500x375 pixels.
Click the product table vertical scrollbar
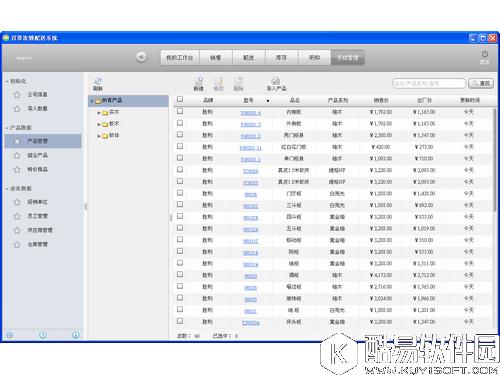coord(495,160)
